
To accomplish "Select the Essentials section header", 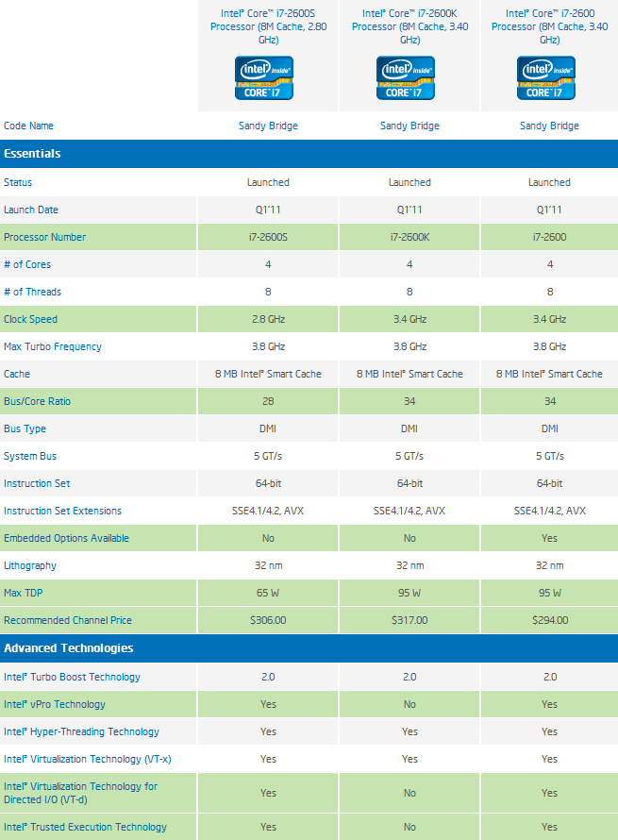I will coord(309,154).
